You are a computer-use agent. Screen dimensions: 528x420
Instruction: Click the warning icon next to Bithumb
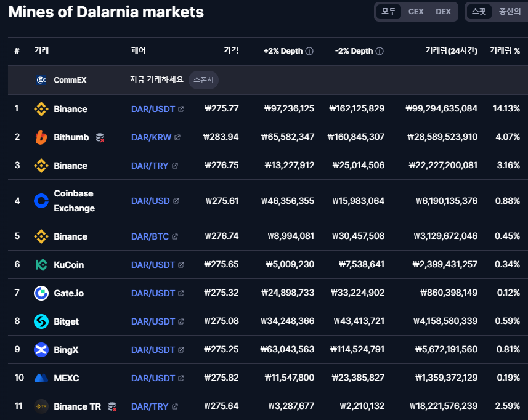tap(100, 138)
